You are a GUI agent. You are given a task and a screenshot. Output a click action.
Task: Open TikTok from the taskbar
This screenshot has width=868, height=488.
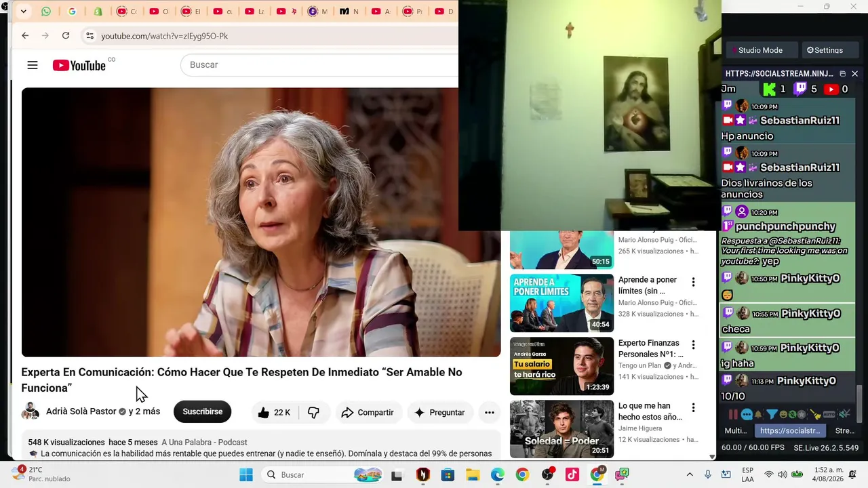(572, 474)
